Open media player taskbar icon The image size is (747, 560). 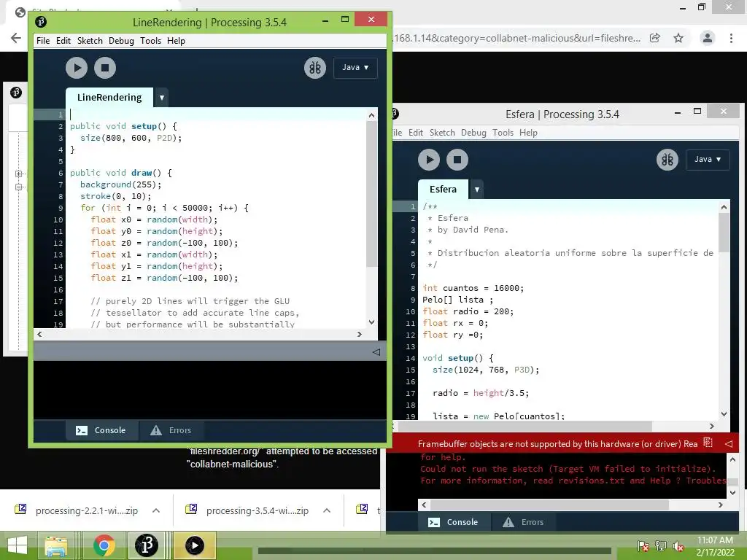194,545
